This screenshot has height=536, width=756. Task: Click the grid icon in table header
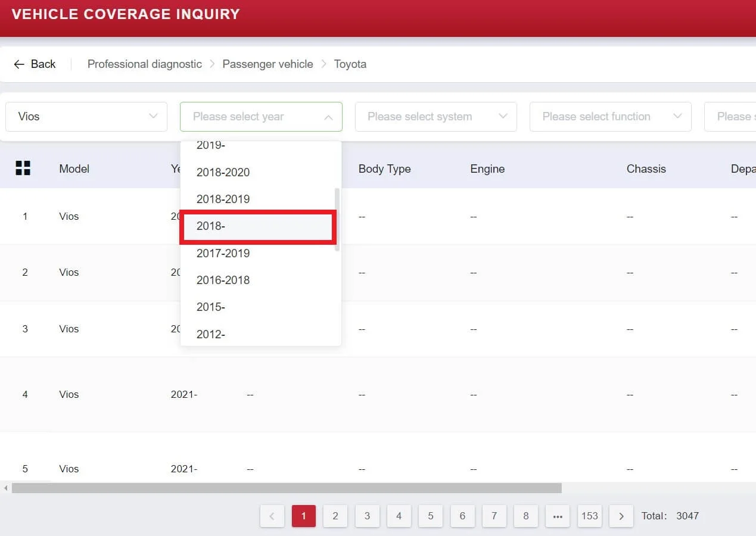pyautogui.click(x=23, y=169)
